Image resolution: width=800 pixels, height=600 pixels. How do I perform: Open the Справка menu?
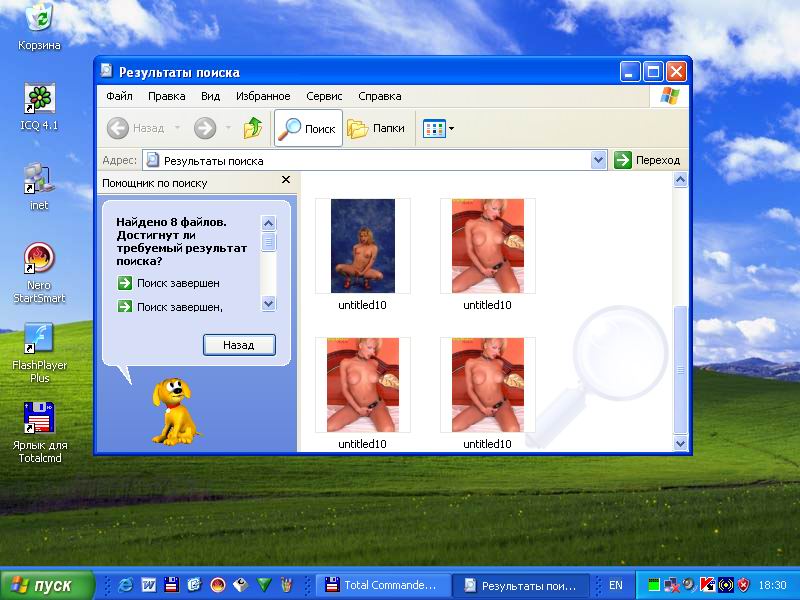(x=380, y=96)
